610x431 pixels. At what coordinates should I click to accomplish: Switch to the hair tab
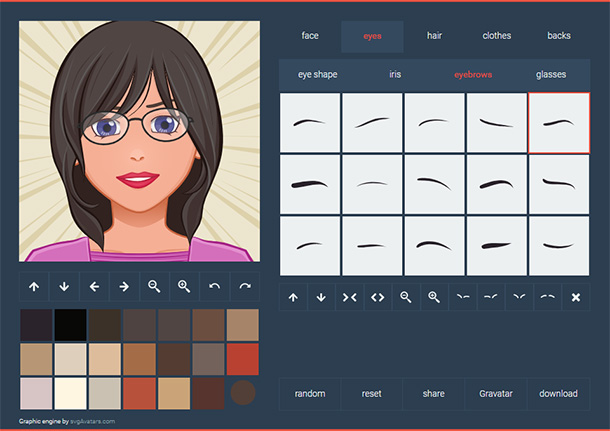coord(435,36)
